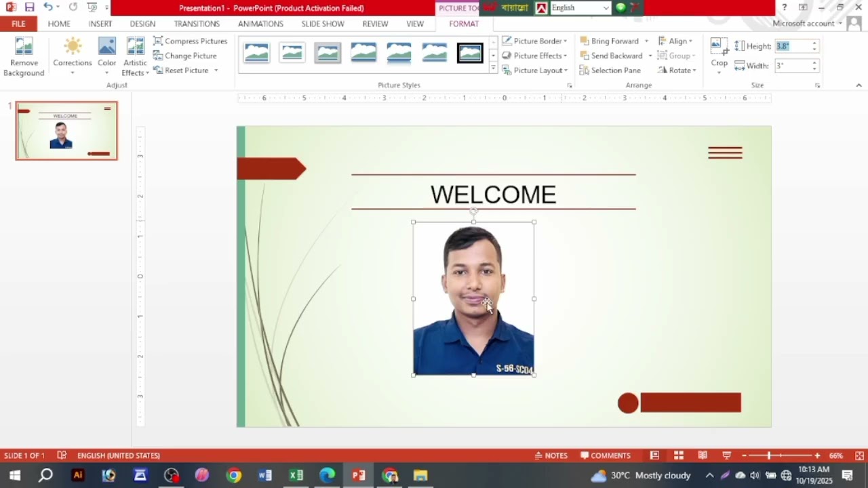Open Excel from taskbar
The image size is (868, 488).
point(296,475)
